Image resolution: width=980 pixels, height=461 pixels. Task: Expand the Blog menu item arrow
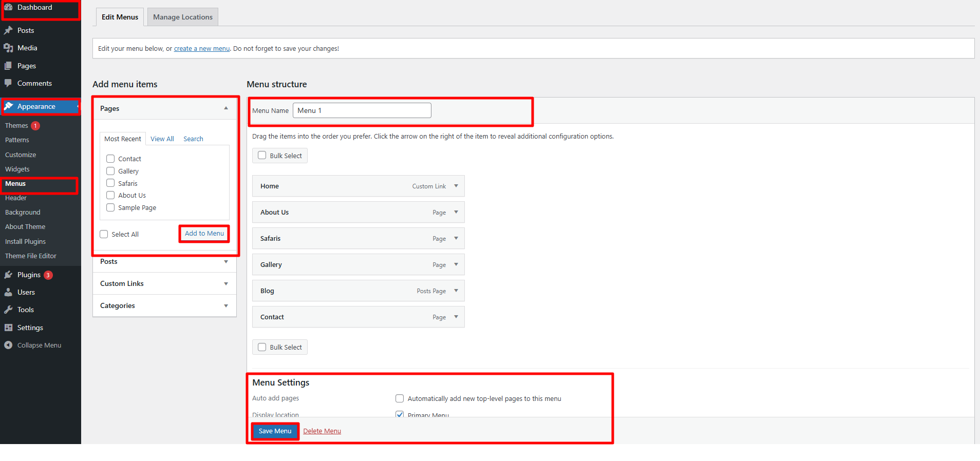pos(456,291)
